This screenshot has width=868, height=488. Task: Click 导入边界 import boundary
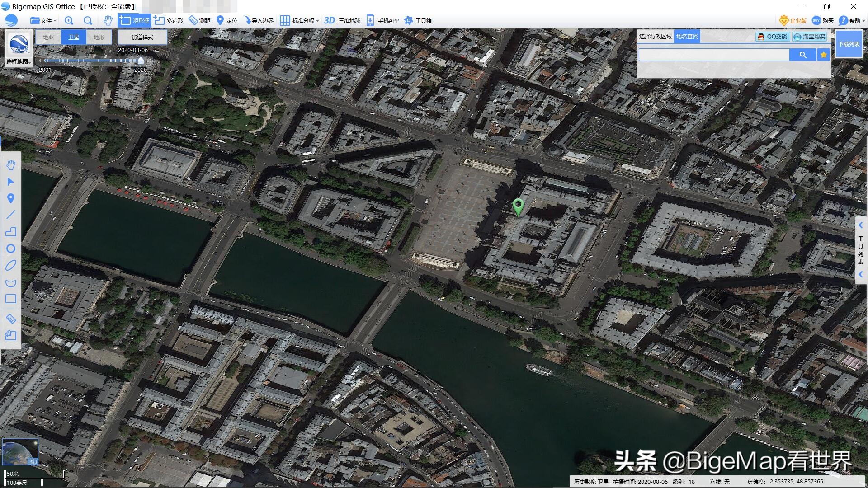coord(259,20)
